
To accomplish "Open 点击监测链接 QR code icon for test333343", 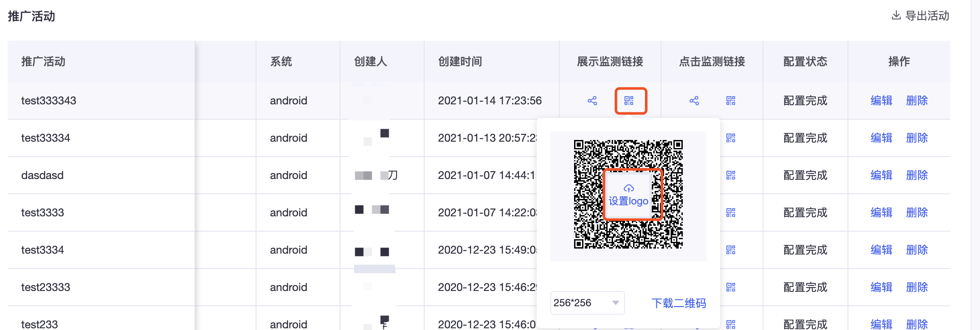I will tap(731, 101).
